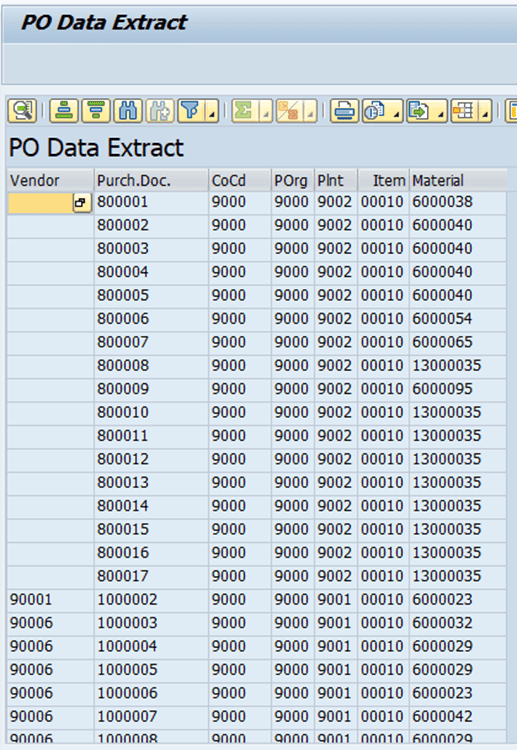
Task: Click the Total sigma icon
Action: pyautogui.click(x=244, y=111)
